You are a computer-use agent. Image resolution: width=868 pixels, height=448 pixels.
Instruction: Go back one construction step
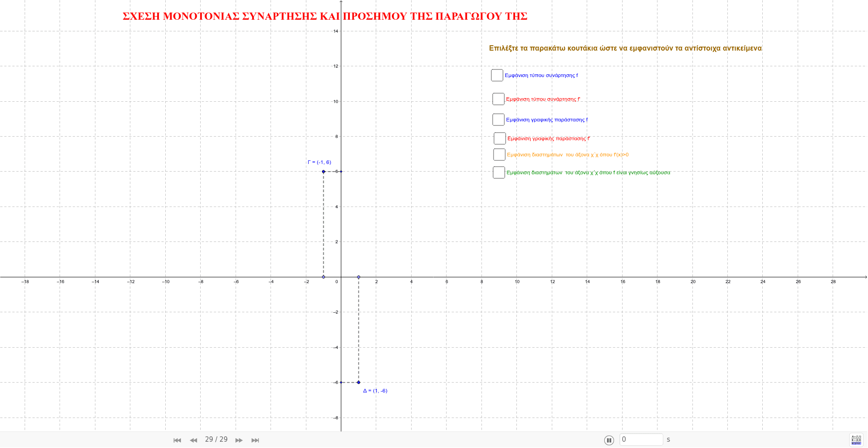193,440
